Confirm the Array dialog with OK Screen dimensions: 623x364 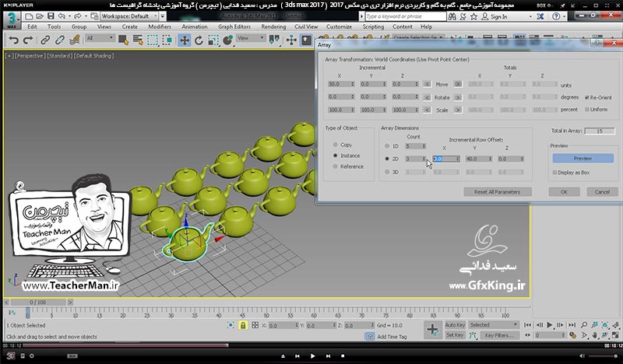point(564,192)
